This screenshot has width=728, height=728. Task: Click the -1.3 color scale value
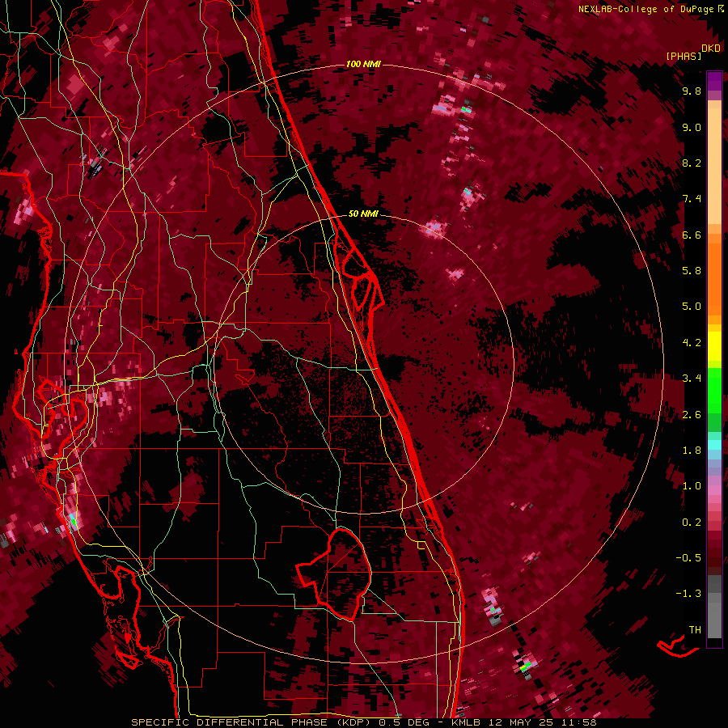(688, 594)
